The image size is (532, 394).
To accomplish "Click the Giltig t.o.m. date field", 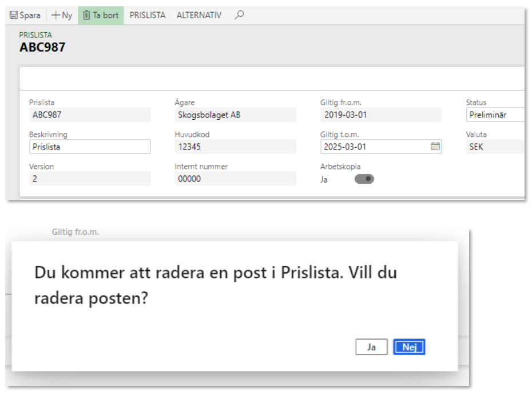I will point(375,147).
